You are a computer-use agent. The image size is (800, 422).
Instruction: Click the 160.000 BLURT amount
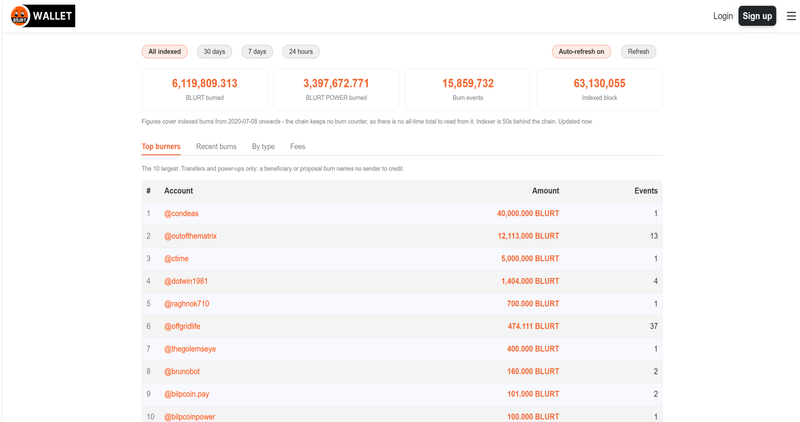coord(533,371)
